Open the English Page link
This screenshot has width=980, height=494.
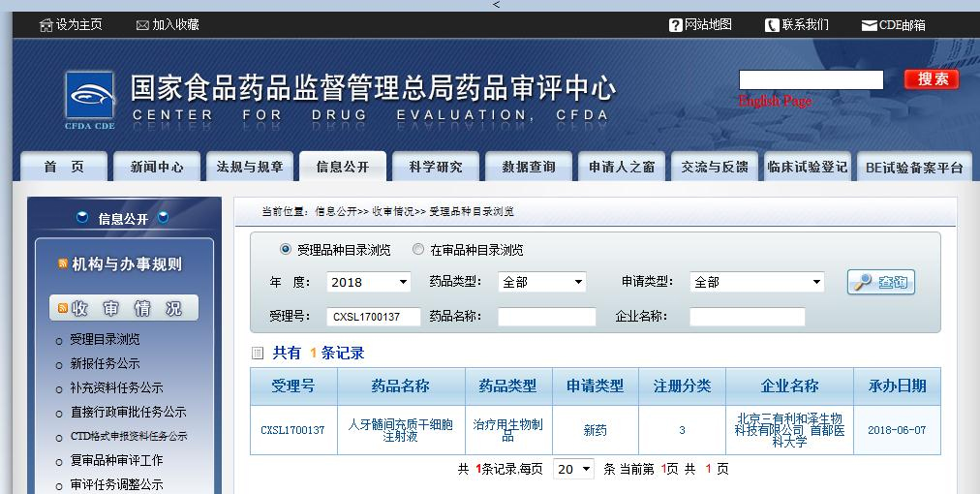point(775,101)
